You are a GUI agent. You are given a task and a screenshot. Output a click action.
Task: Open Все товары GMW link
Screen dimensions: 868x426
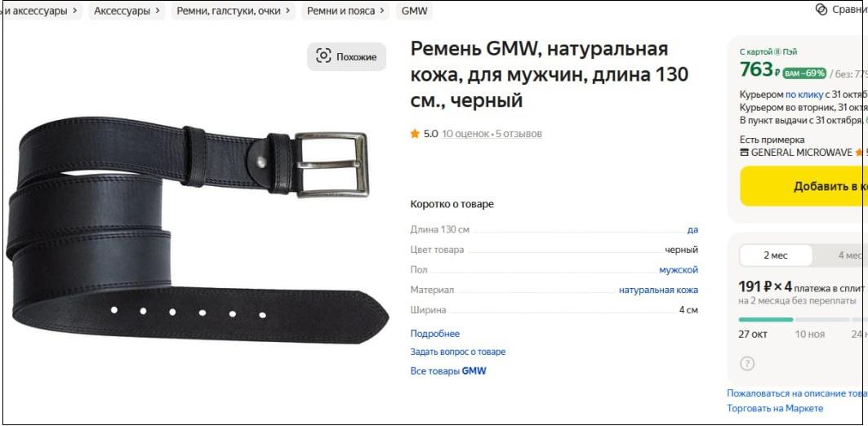pos(447,371)
